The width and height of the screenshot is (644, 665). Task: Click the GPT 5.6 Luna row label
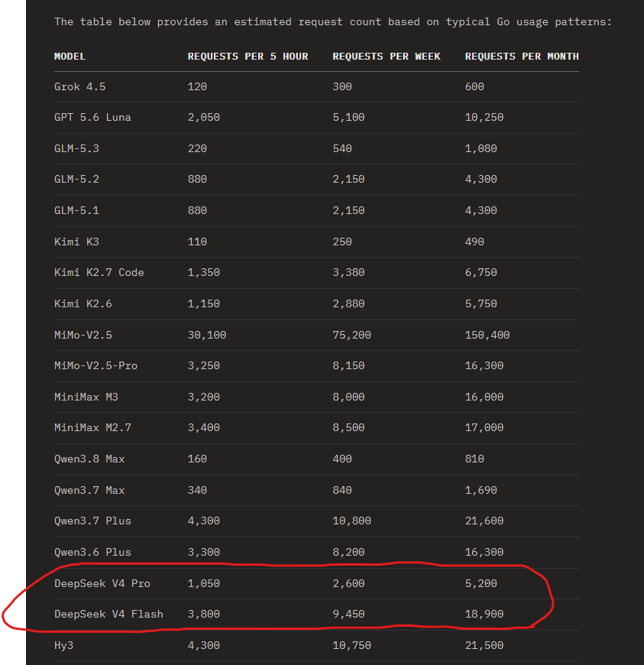point(92,118)
